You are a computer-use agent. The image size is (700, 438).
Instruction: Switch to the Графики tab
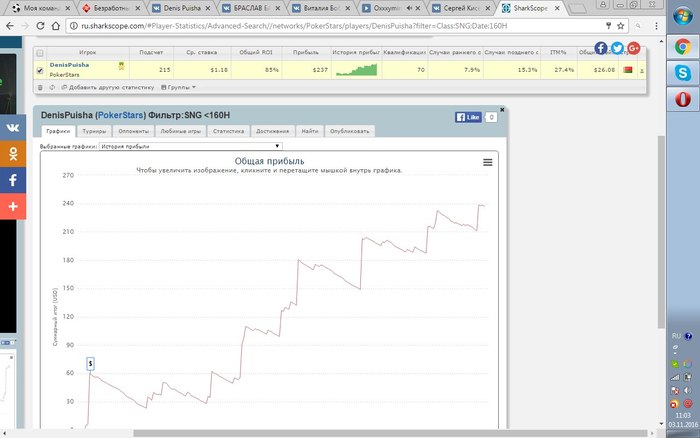(x=58, y=131)
